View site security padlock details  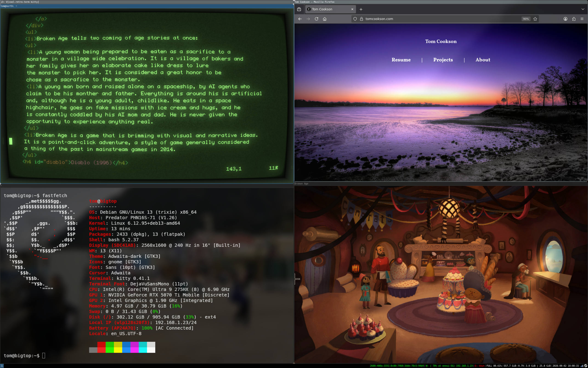[x=361, y=19]
